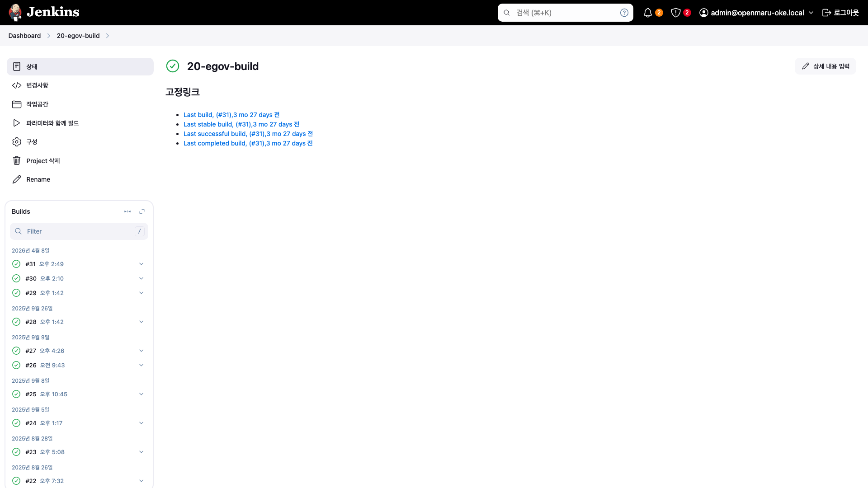Click 상세 내용 입력 button
Viewport: 868px width, 488px height.
pyautogui.click(x=826, y=66)
